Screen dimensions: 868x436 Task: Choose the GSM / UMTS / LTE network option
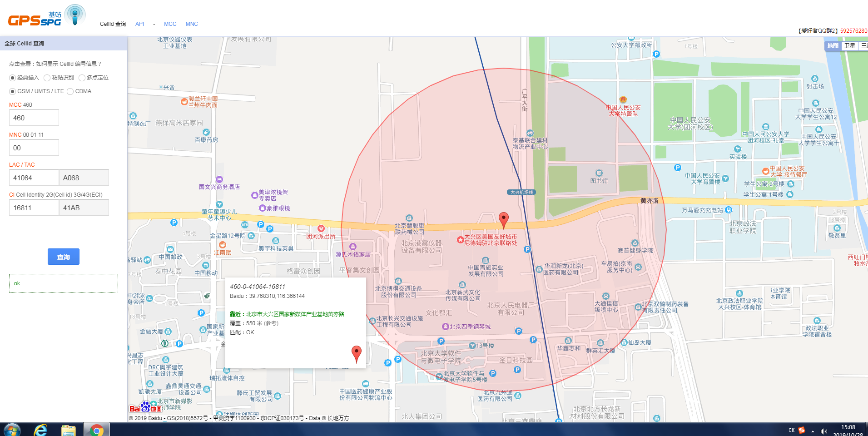coord(12,91)
